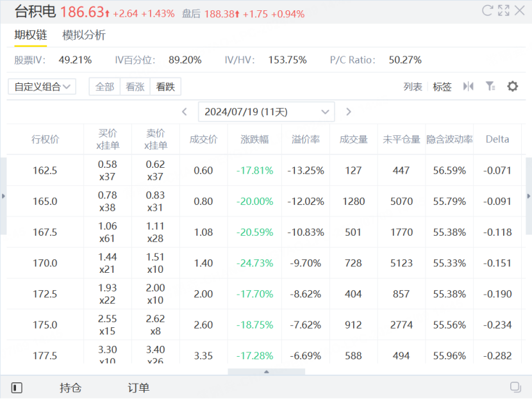Sort by 成交量 column header
532x399 pixels.
[354, 140]
